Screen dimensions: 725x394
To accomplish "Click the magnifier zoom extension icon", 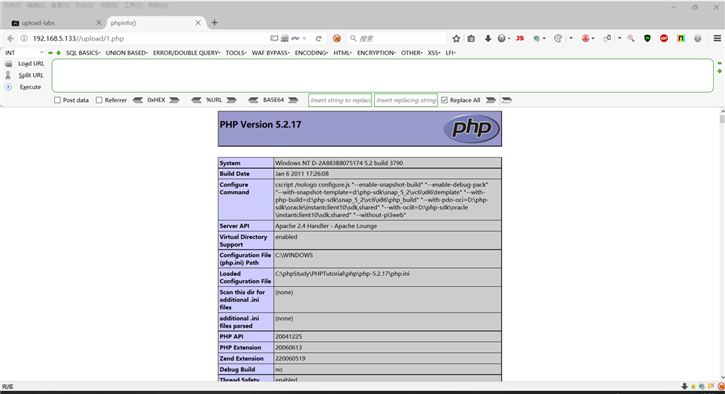I will 631,38.
